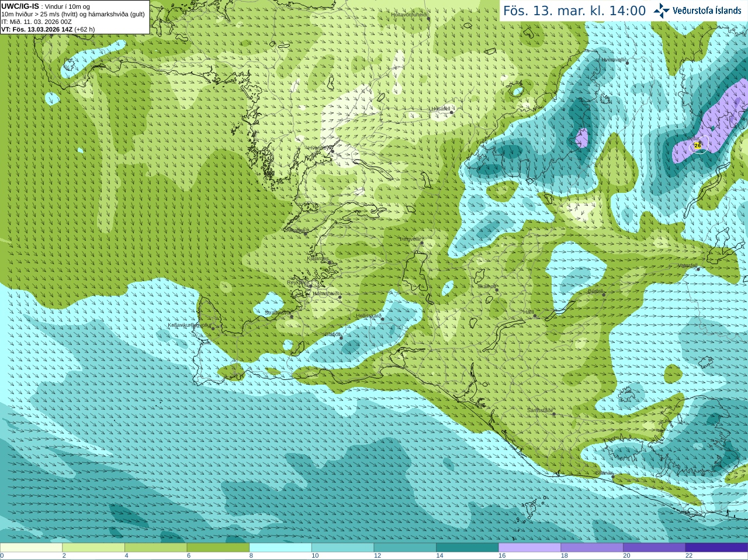Select the 10–12 m/s light teal legend swatch
Screen dimensions: 748x560
click(342, 548)
